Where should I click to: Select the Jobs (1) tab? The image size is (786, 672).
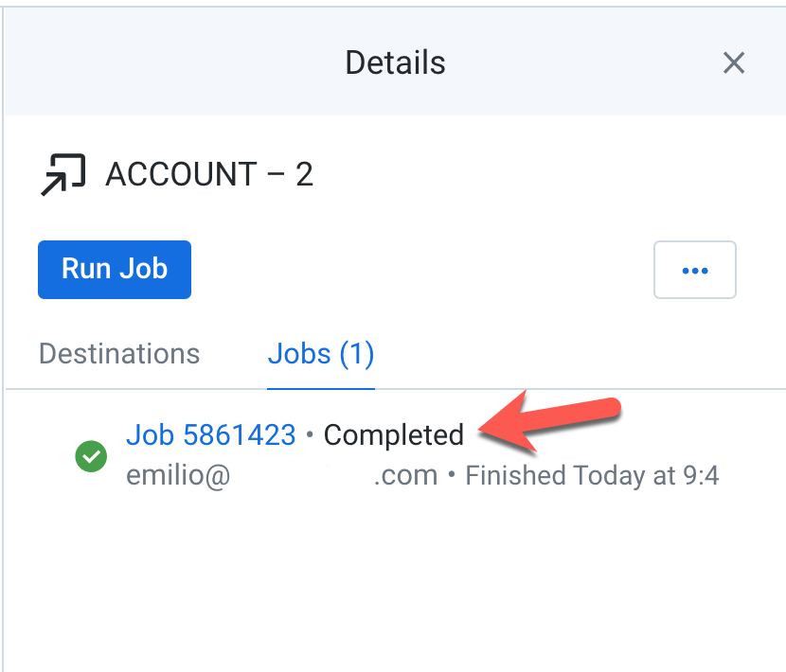pyautogui.click(x=321, y=354)
